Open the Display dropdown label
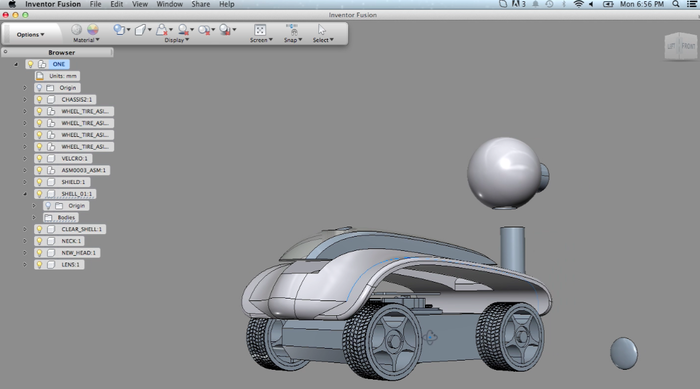700x389 pixels. coord(177,40)
